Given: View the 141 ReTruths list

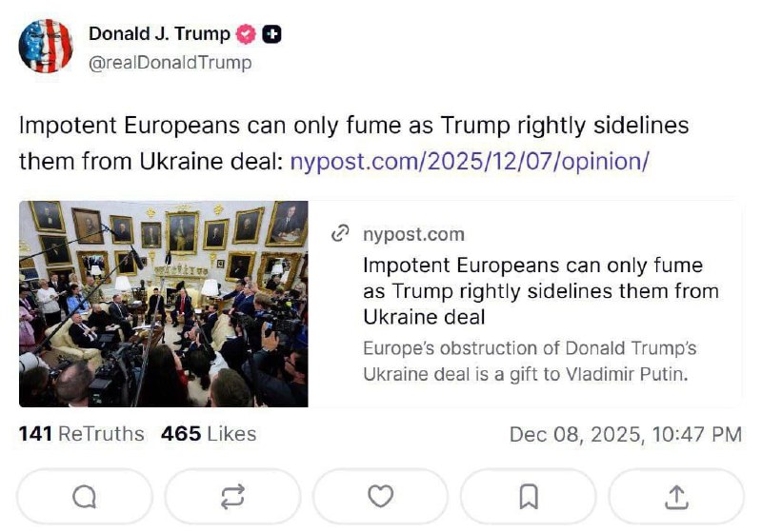Looking at the screenshot, I should click(82, 434).
